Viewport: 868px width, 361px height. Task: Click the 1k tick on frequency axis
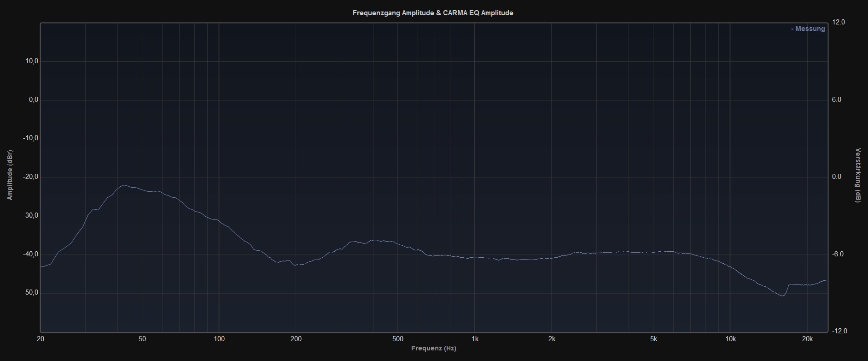(x=474, y=339)
